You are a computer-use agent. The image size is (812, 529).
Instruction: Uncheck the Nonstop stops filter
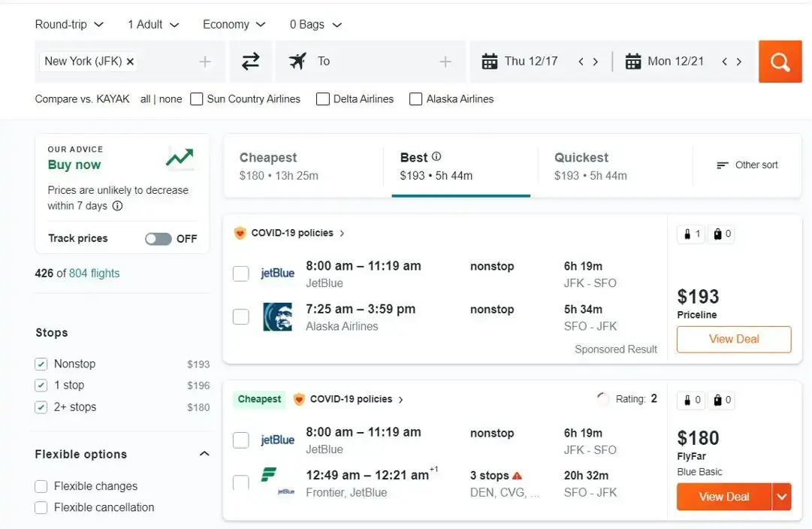41,364
